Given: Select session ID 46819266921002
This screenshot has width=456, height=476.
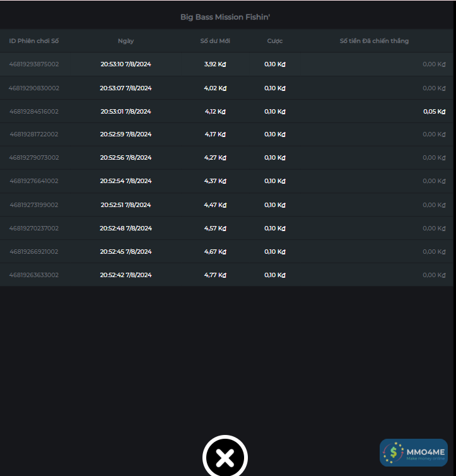Looking at the screenshot, I should tap(34, 252).
